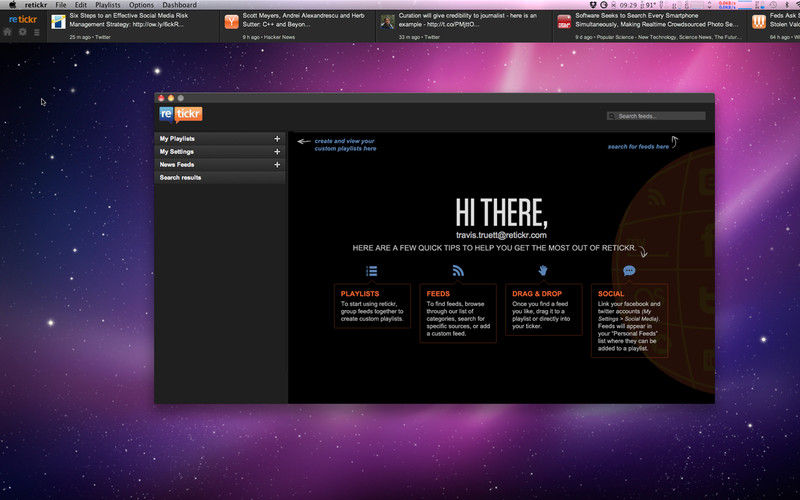Click the travis.truett@retickr.com email text
This screenshot has width=800, height=500.
pyautogui.click(x=501, y=235)
